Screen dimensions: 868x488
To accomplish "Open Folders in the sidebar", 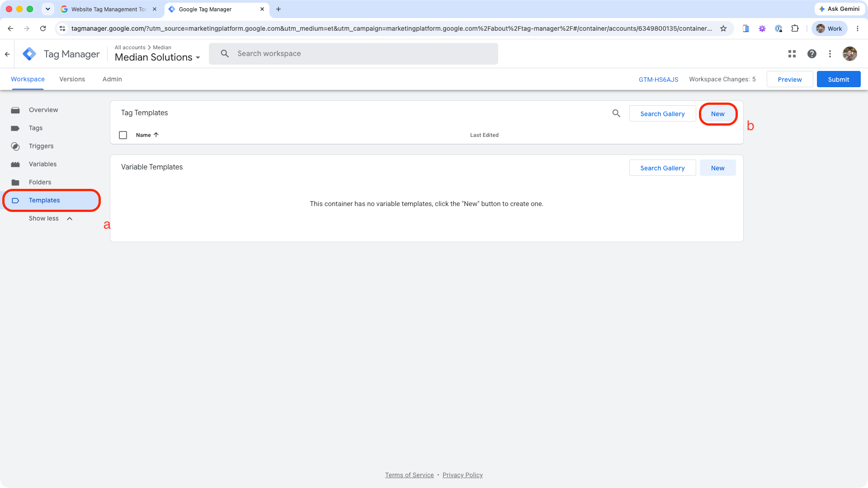I will [51, 182].
